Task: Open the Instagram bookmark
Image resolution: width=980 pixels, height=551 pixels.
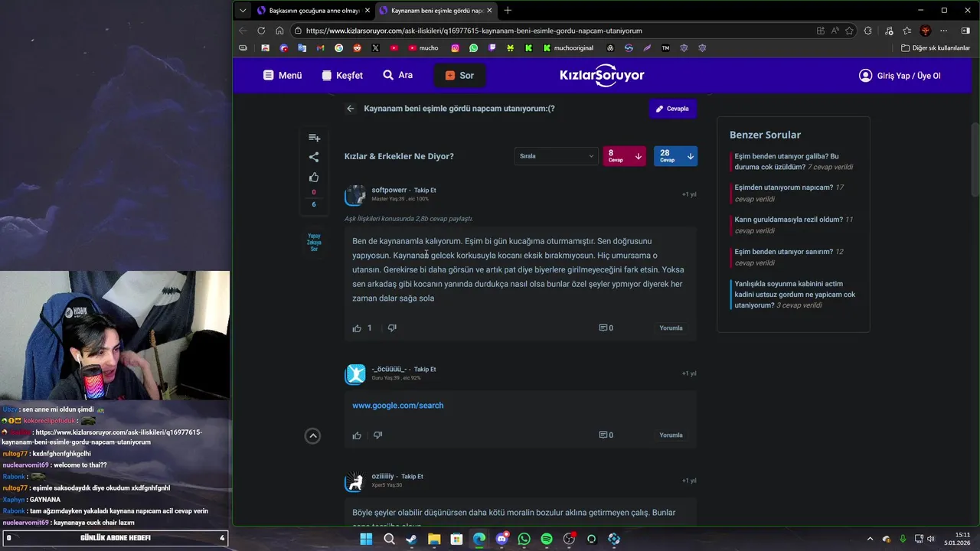Action: point(455,47)
